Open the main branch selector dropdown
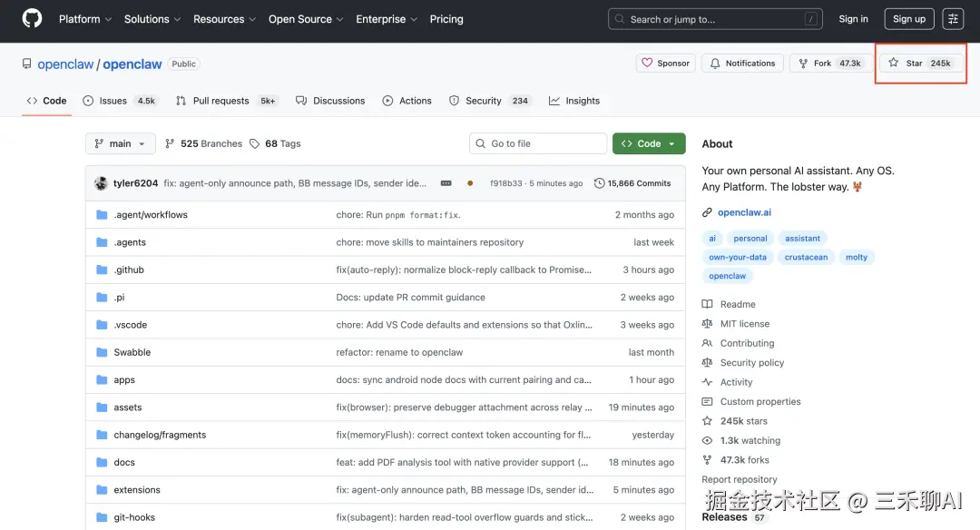980x530 pixels. [x=120, y=143]
